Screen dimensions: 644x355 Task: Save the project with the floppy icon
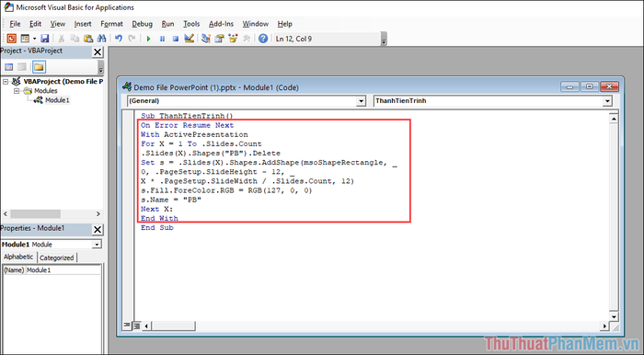[45, 39]
